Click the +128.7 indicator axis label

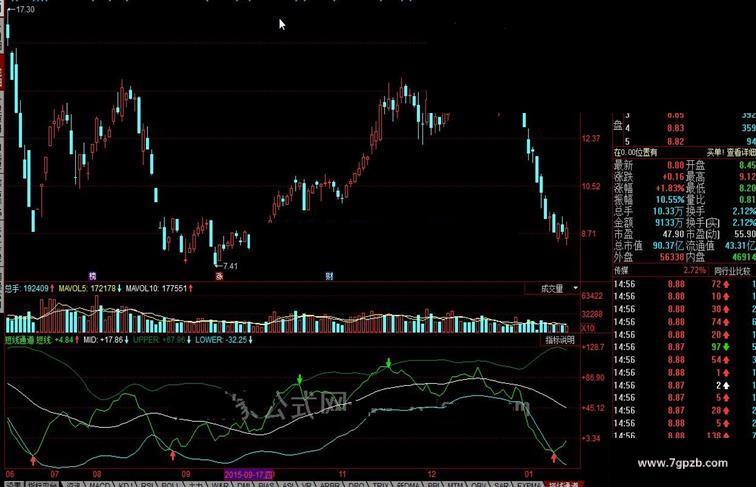tap(593, 347)
